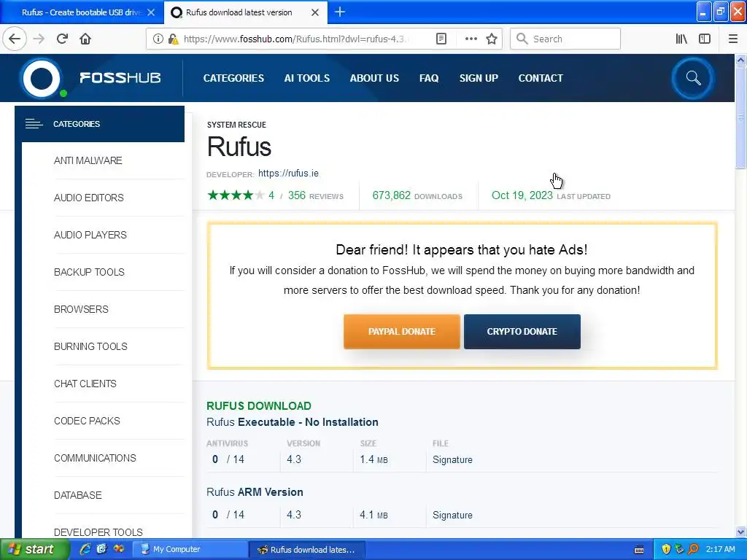Viewport: 747px width, 560px height.
Task: Open page actions three-dots menu
Action: click(x=471, y=39)
